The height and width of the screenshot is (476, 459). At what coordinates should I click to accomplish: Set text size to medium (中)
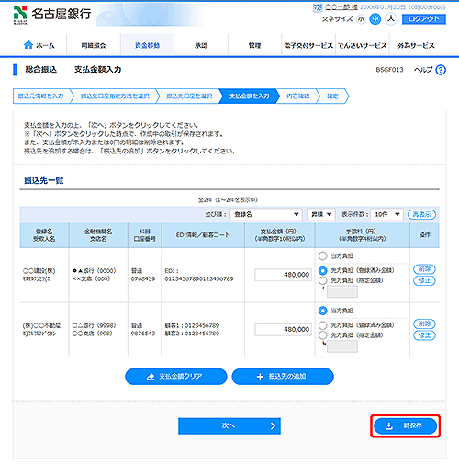tap(375, 19)
